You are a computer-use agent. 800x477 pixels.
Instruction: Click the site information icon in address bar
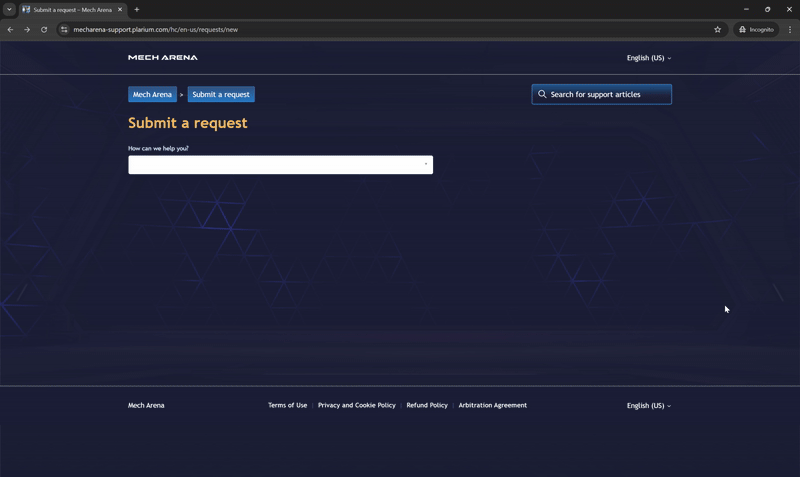pos(64,30)
